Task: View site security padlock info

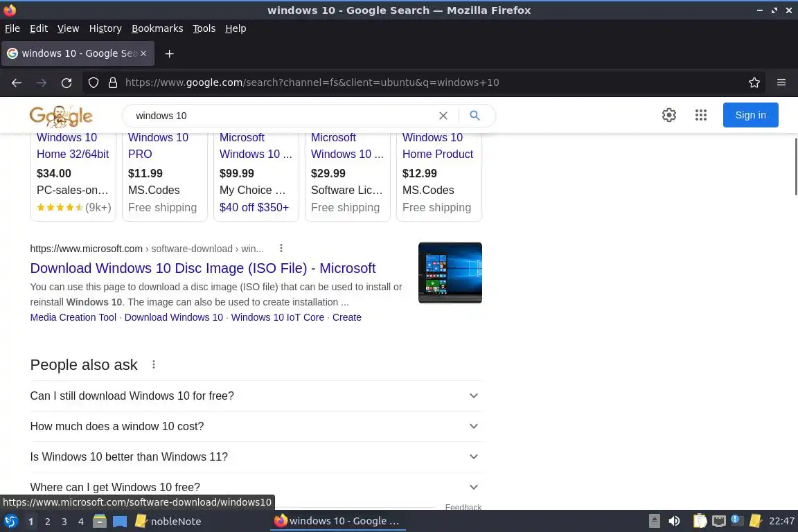Action: (x=113, y=82)
